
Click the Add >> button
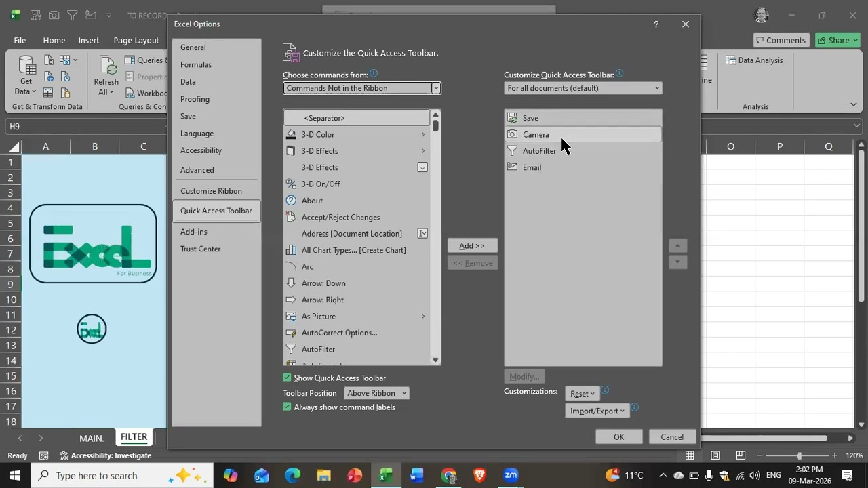coord(473,245)
